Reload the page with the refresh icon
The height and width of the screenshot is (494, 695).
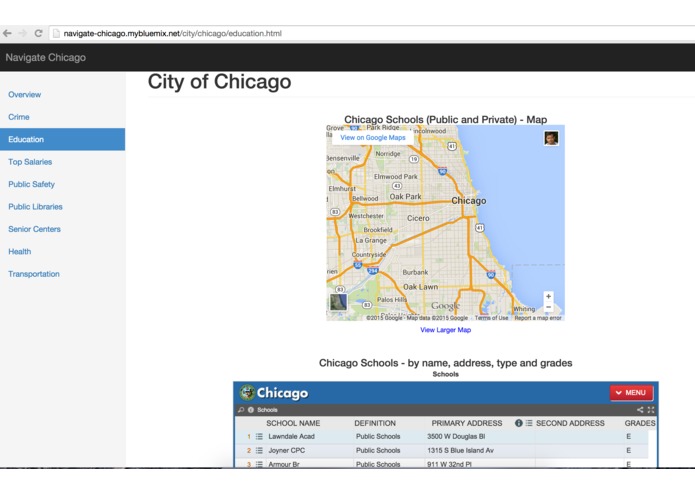tap(39, 33)
